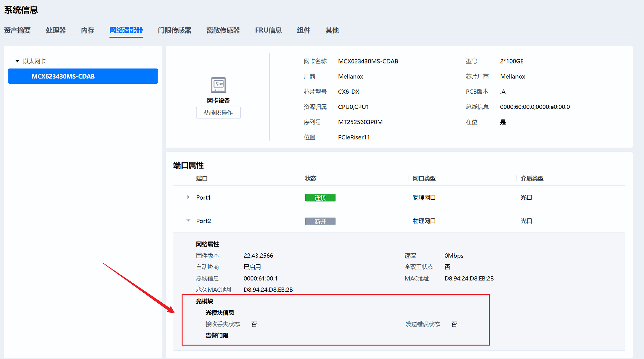Collapse the Port2 row details
644x359 pixels.
pyautogui.click(x=188, y=221)
